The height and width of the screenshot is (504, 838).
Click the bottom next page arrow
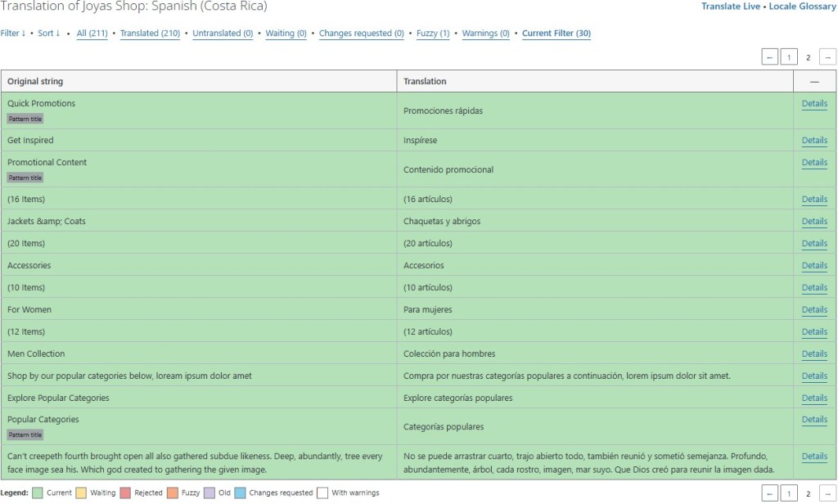tap(827, 493)
